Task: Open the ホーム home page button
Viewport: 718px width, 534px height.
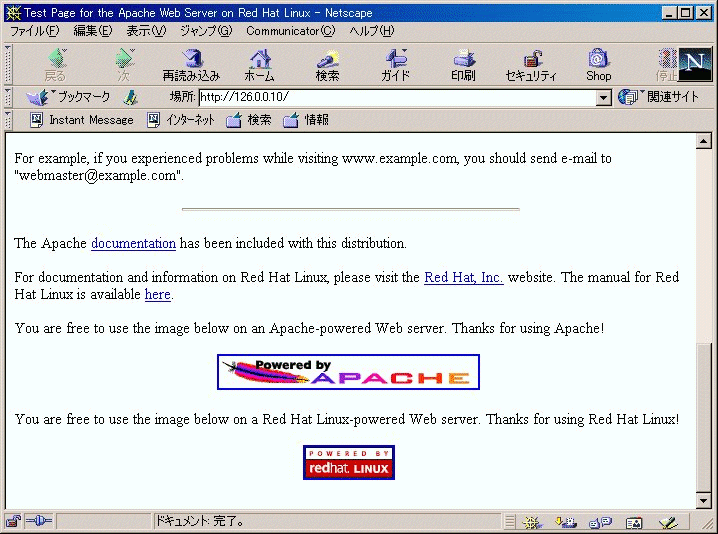Action: click(260, 65)
